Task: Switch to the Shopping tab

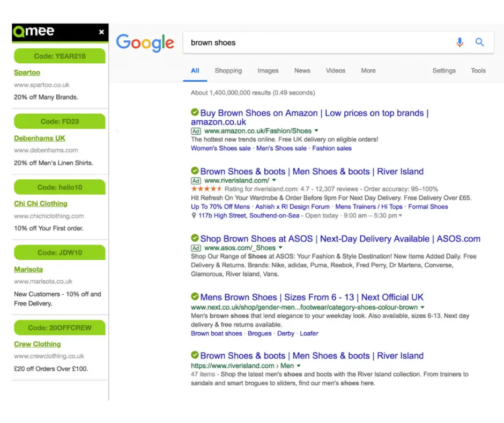Action: click(228, 70)
